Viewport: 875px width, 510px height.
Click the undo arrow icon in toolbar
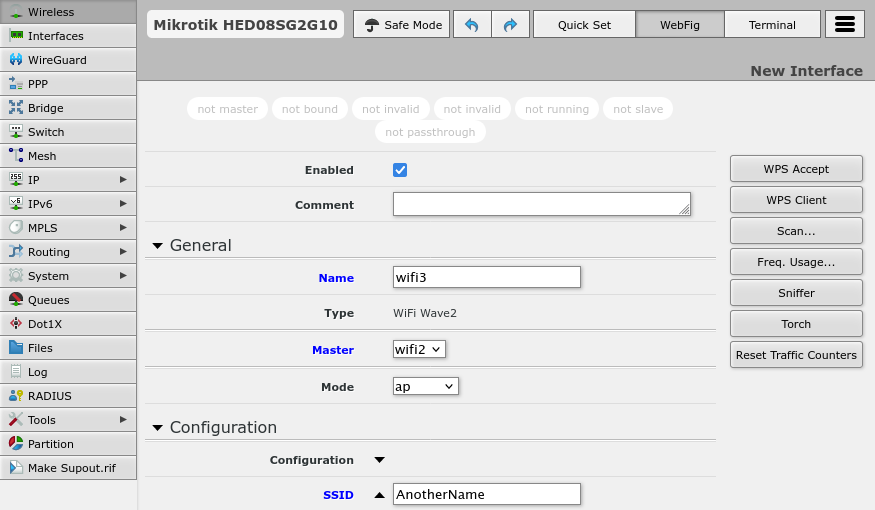(x=472, y=25)
